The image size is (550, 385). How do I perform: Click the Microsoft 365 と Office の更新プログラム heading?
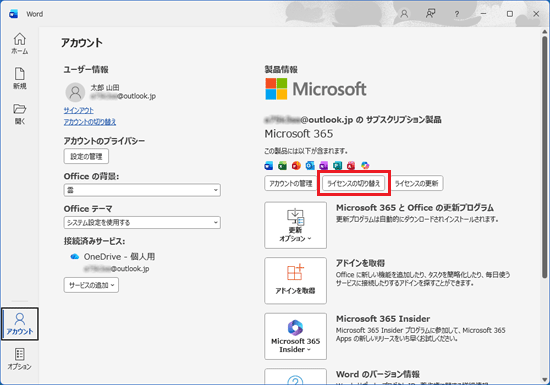[415, 208]
